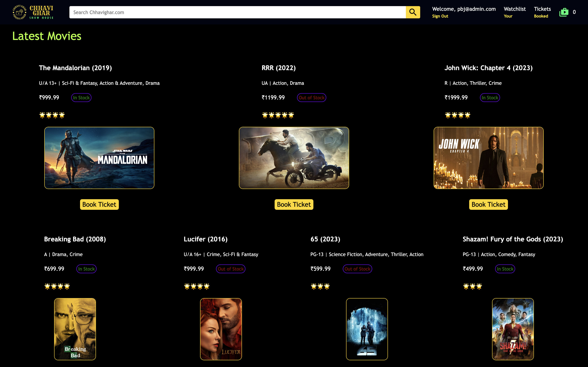Book a ticket for The Mandalorian
This screenshot has height=367, width=588.
tap(99, 204)
